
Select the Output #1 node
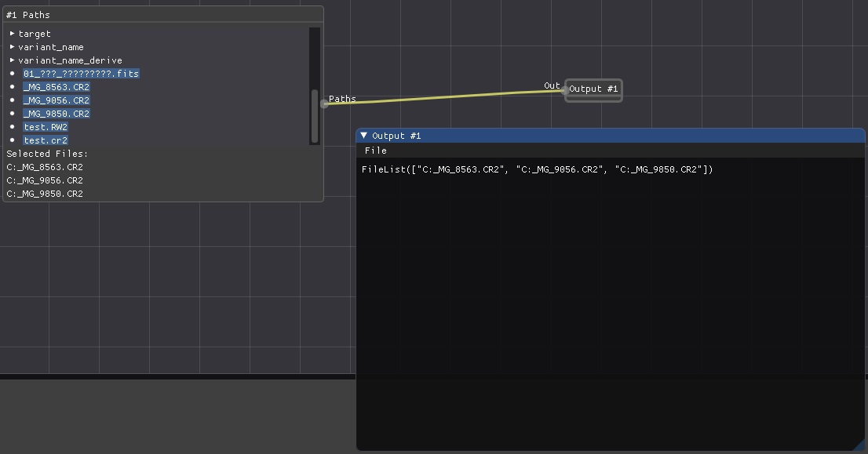pos(593,90)
